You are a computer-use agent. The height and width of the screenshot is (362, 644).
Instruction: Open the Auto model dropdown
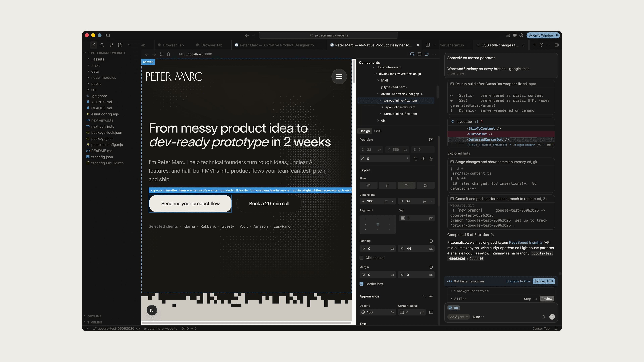tap(478, 317)
